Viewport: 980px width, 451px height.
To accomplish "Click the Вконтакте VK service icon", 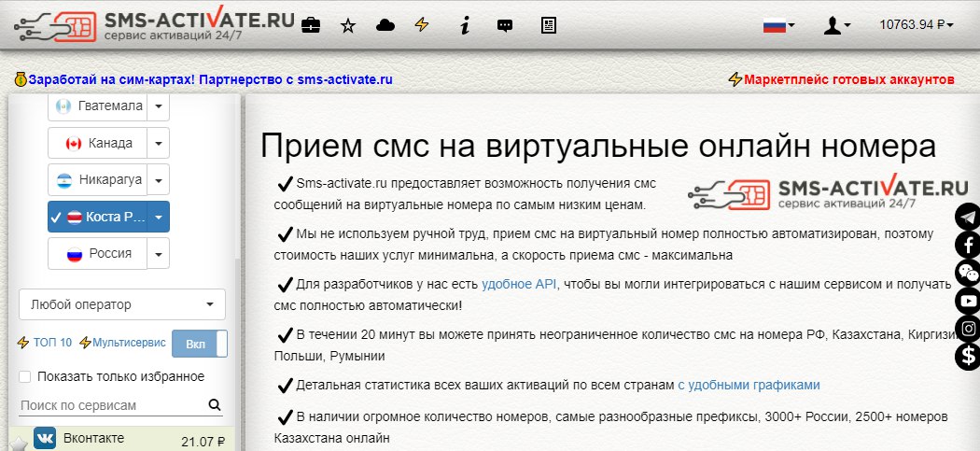I will (x=45, y=439).
